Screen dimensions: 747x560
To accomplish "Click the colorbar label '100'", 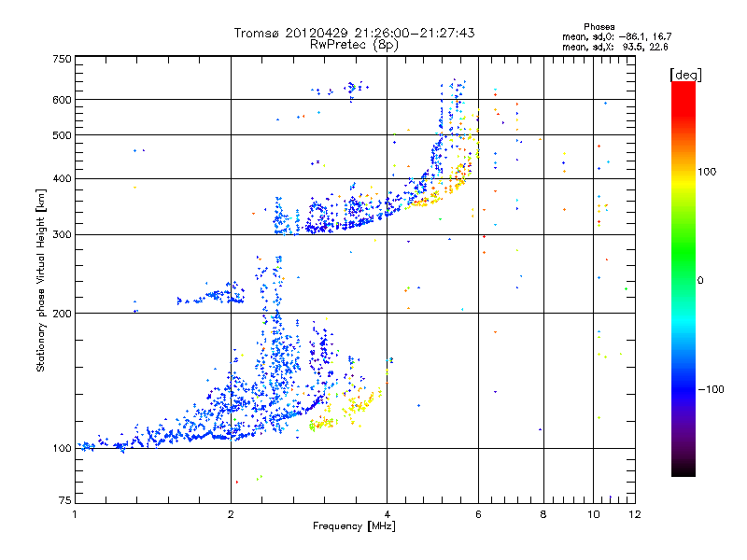I will coord(707,172).
